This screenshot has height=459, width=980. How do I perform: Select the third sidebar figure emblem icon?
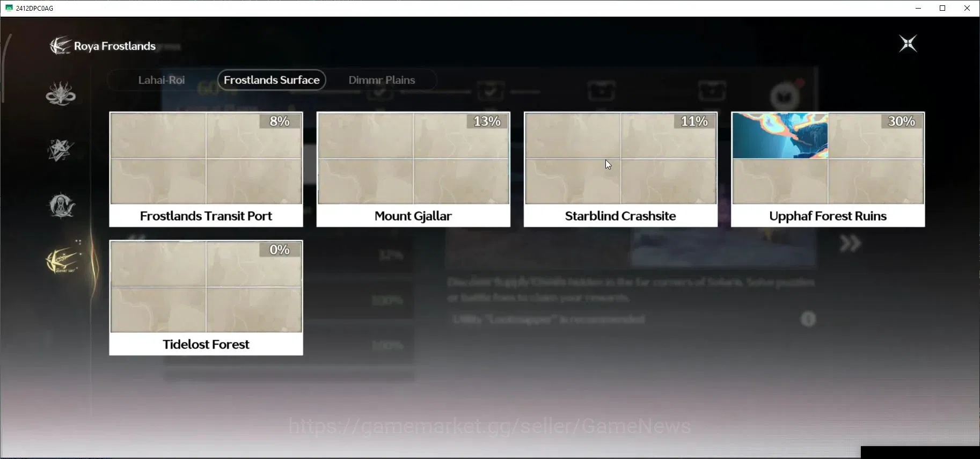tap(61, 205)
